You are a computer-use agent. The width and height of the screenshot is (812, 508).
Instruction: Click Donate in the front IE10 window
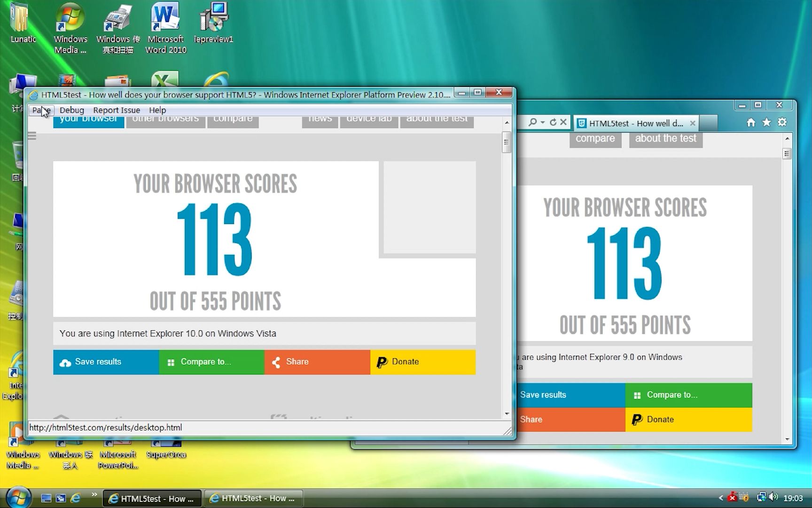423,362
